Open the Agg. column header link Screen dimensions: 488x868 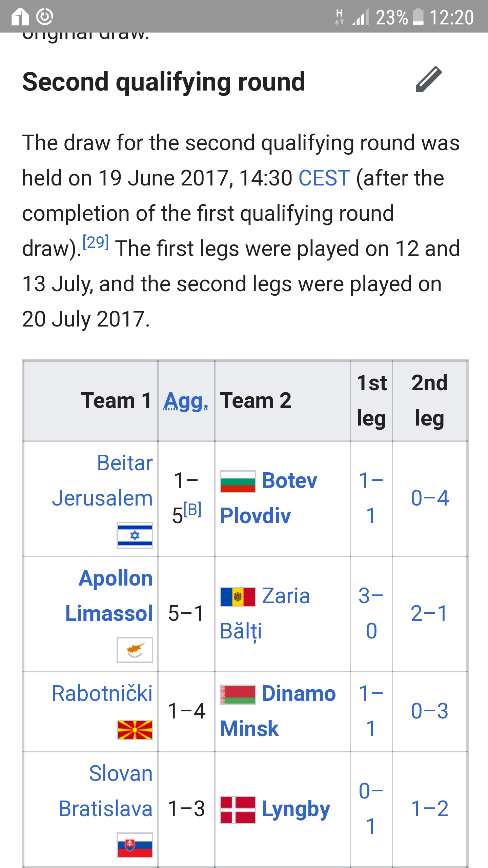click(186, 401)
